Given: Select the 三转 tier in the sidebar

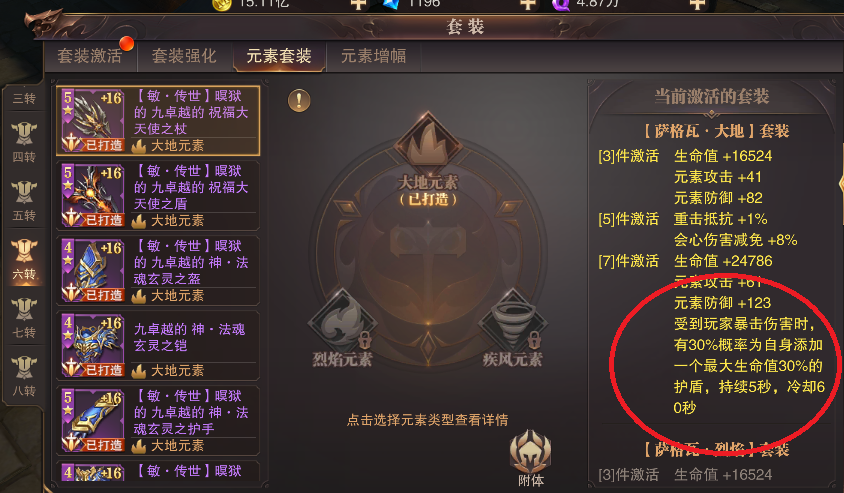Looking at the screenshot, I should pos(24,98).
